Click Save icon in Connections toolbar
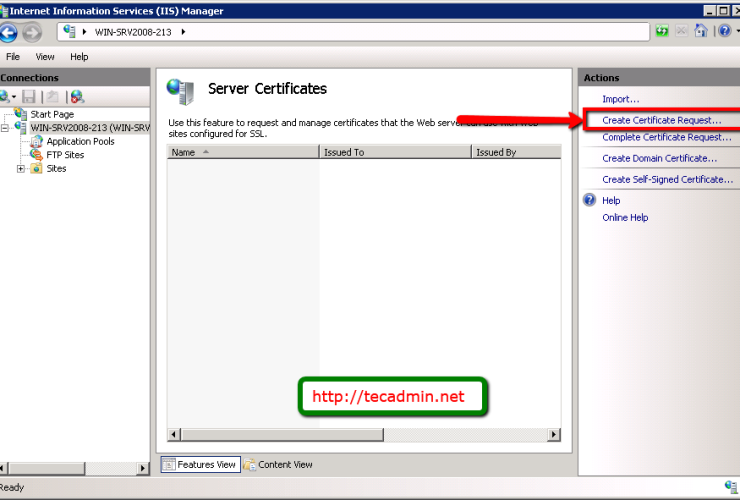Viewport: 740px width, 500px height. pos(29,97)
